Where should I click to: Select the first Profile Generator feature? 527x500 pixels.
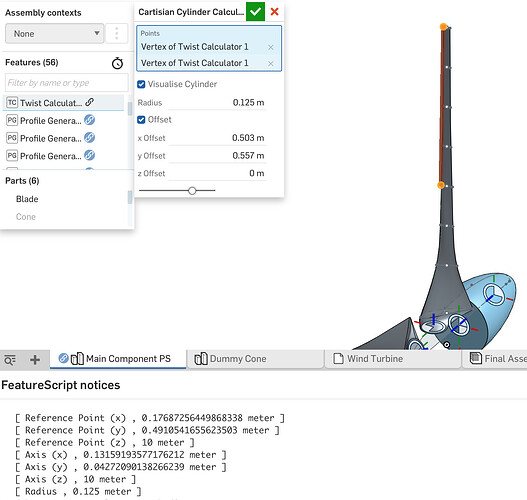[64, 120]
